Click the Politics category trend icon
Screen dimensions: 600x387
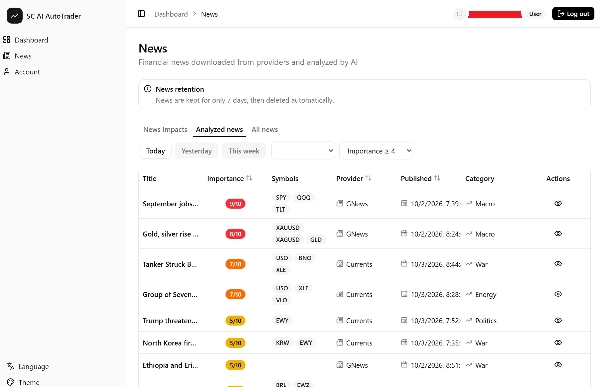[x=469, y=320]
